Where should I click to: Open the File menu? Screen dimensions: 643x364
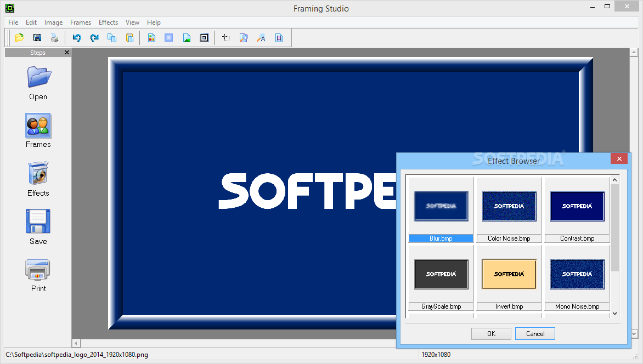pos(13,22)
